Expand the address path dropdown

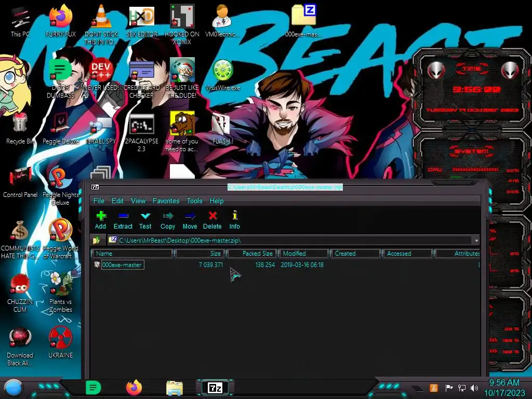tap(476, 240)
